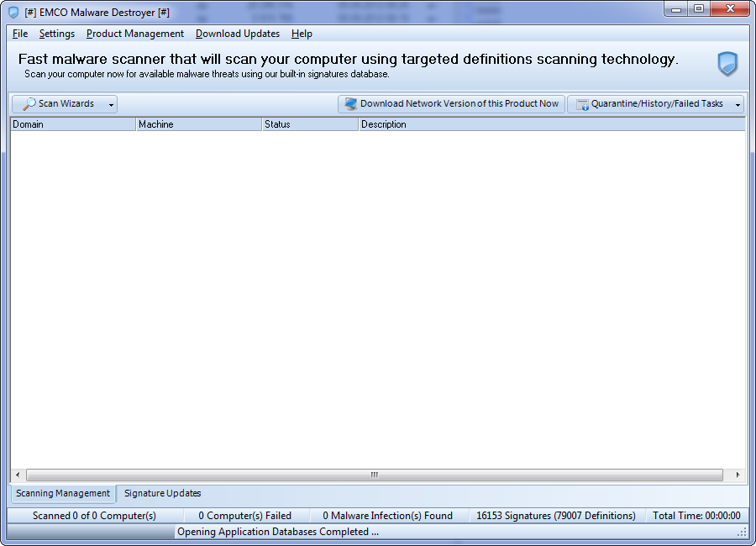Click the horizontal scrollbar right arrow
Screen dimensions: 756x546
738,475
